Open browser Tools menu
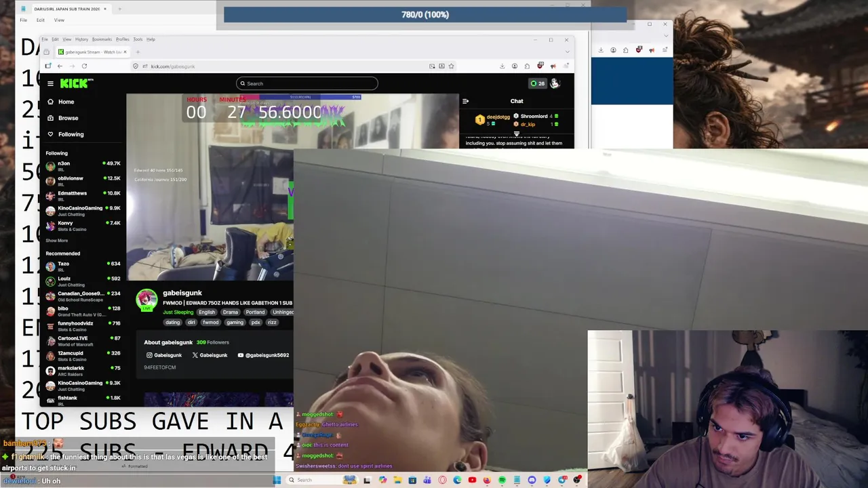 pyautogui.click(x=138, y=39)
